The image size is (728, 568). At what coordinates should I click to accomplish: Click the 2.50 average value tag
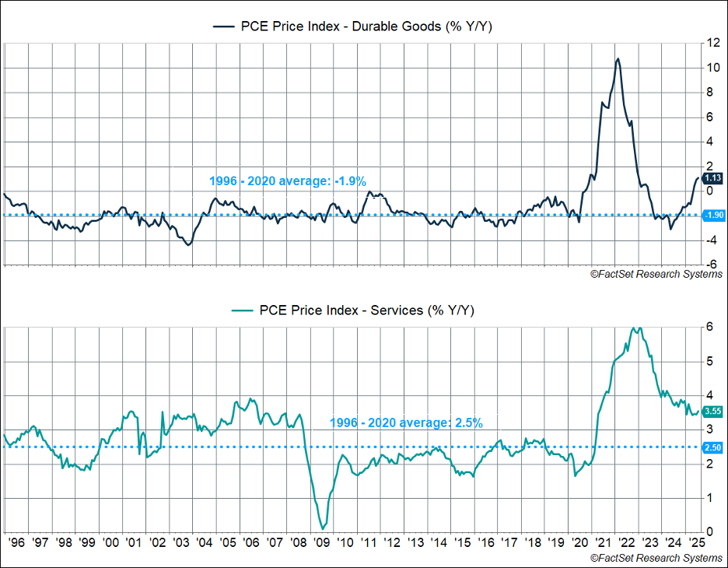coord(712,447)
